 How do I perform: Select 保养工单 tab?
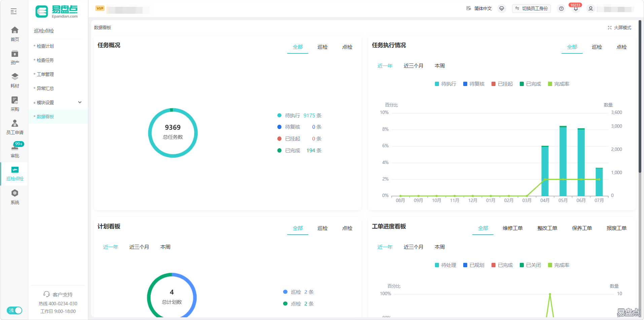coord(582,228)
